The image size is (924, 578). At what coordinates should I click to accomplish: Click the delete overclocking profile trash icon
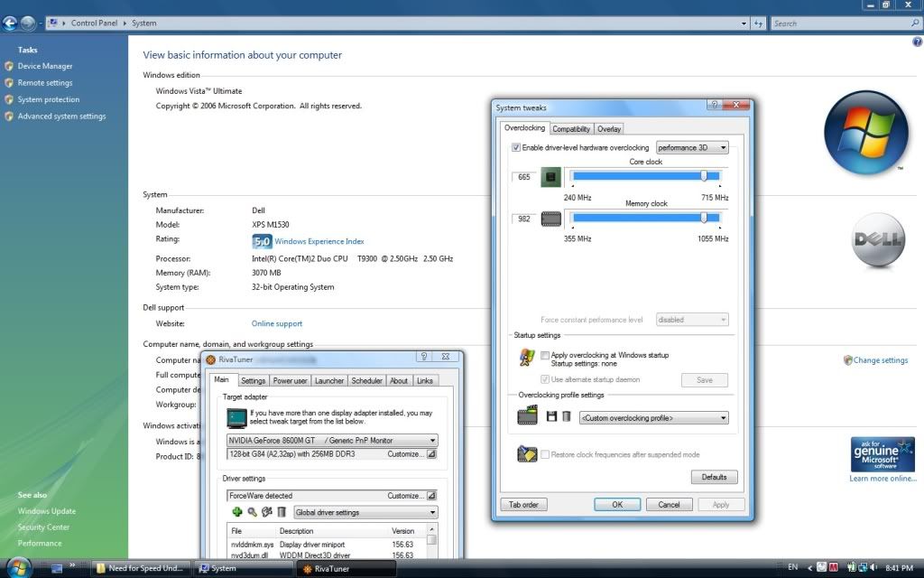(567, 417)
